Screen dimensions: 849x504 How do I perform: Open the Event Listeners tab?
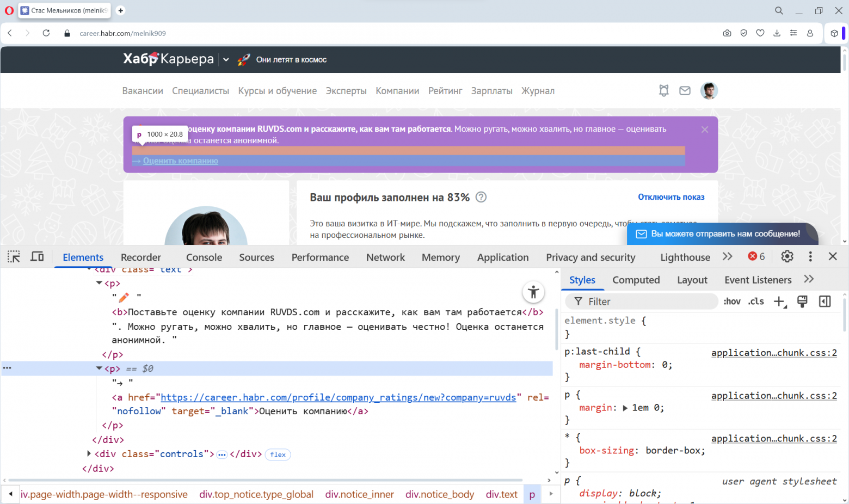click(x=758, y=280)
